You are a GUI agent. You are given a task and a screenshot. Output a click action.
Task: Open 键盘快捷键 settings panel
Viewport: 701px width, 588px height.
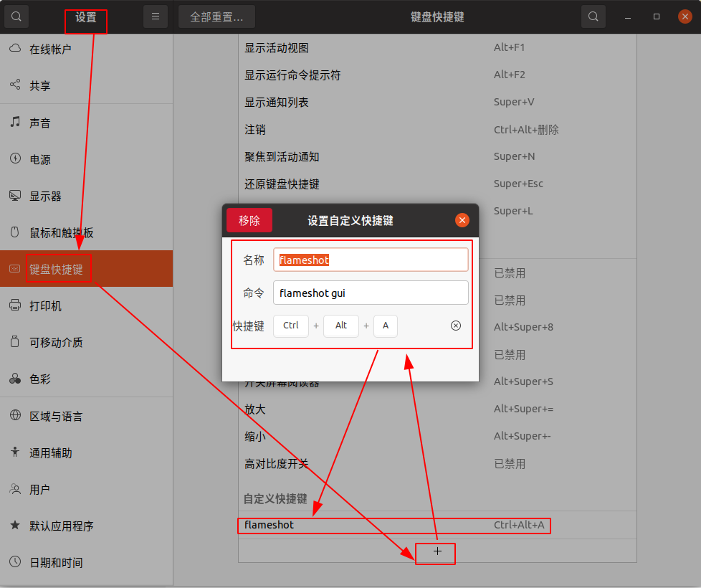[86, 269]
